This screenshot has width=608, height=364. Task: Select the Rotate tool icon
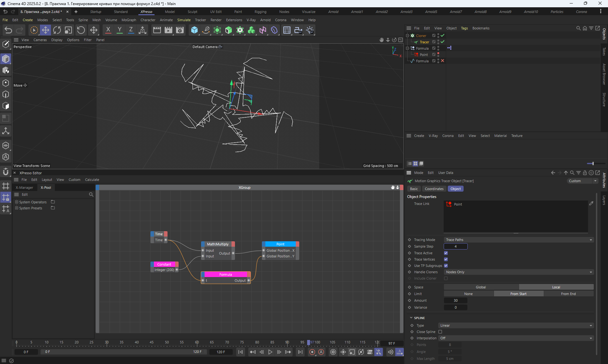[57, 30]
